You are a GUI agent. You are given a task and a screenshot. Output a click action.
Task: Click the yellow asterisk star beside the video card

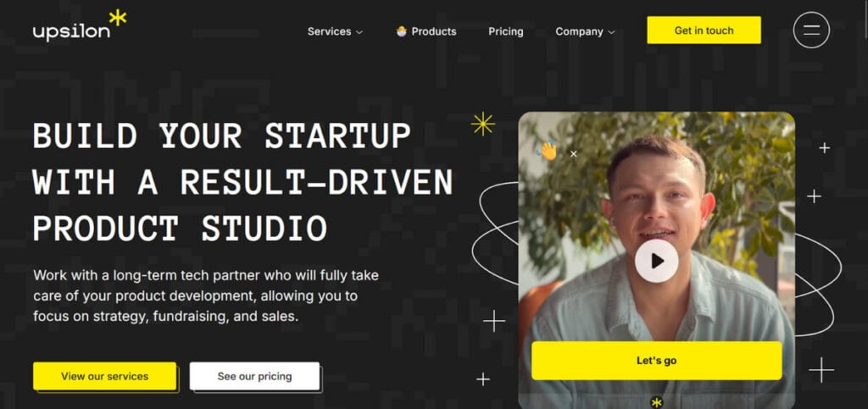click(x=482, y=124)
